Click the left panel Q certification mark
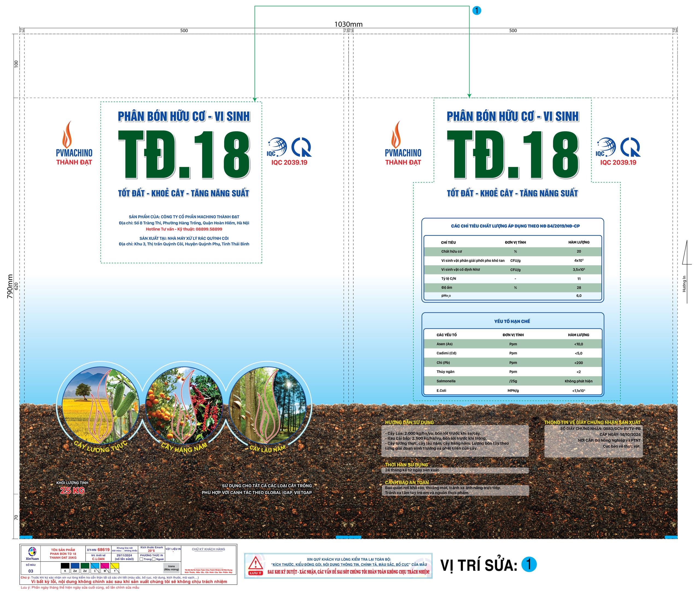The image size is (700, 596). coord(301,147)
